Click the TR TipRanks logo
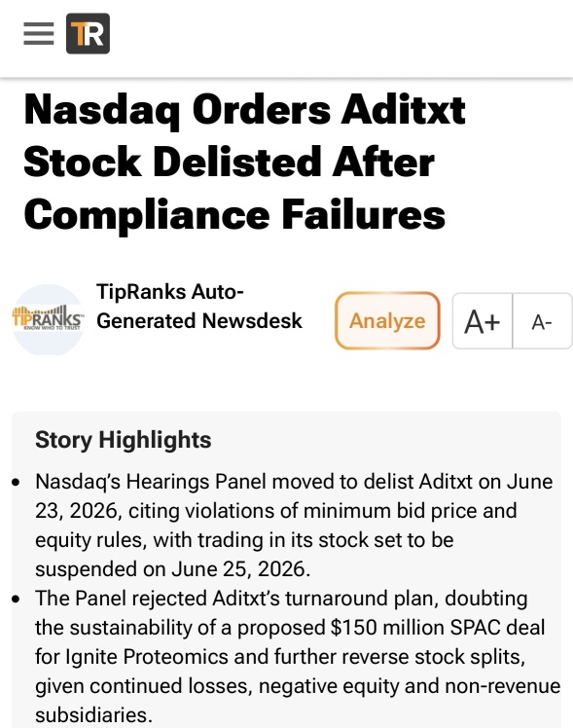 89,33
